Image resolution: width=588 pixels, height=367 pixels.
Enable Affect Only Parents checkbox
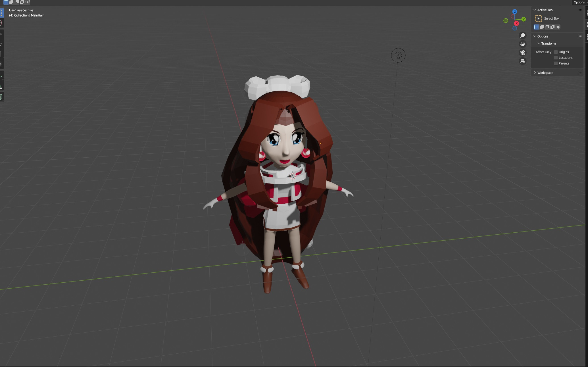[556, 63]
